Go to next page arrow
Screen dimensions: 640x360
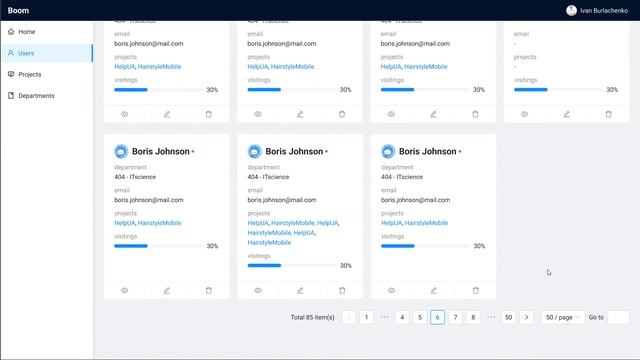tap(527, 317)
